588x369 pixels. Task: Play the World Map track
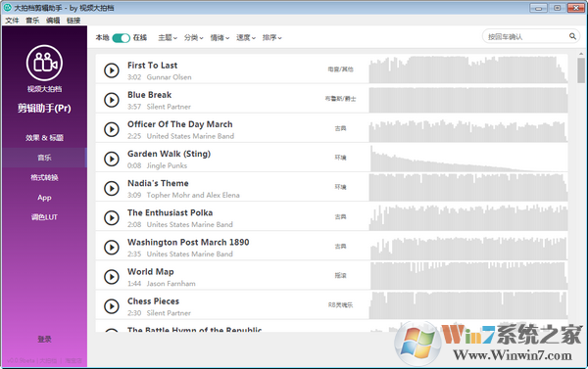coord(112,277)
